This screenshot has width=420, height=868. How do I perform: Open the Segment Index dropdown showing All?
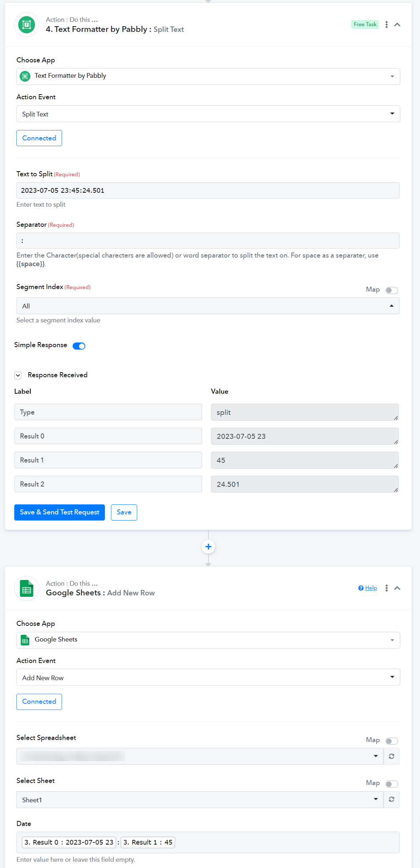pyautogui.click(x=208, y=306)
